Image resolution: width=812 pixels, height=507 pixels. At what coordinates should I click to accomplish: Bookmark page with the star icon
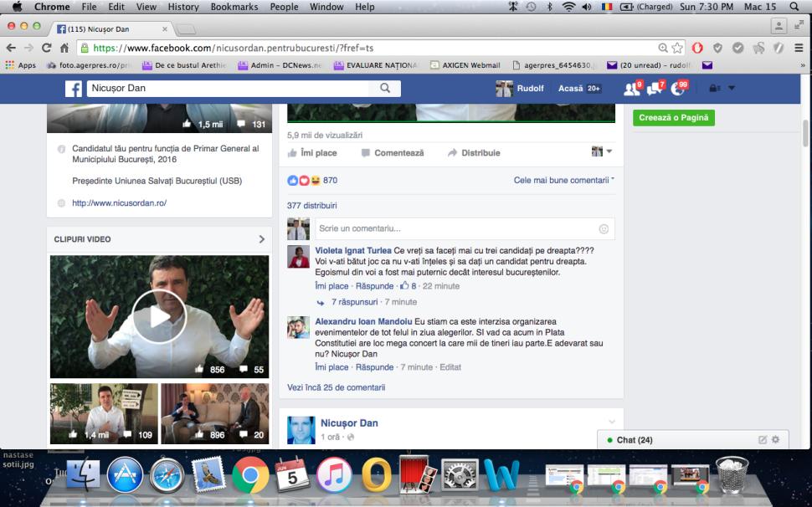point(678,48)
